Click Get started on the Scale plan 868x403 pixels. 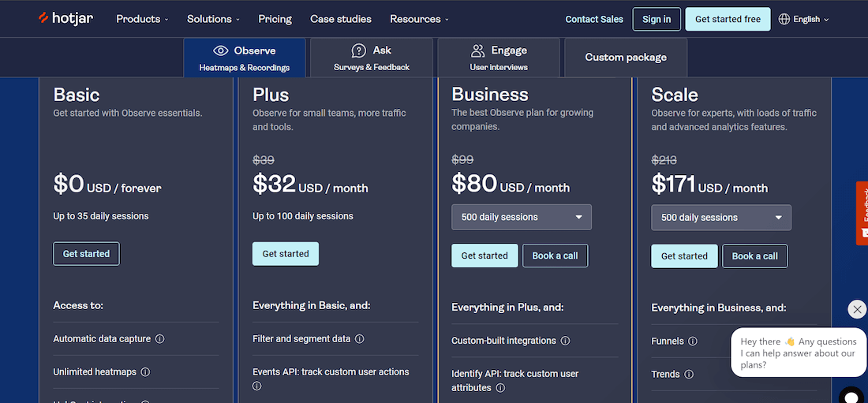click(684, 256)
